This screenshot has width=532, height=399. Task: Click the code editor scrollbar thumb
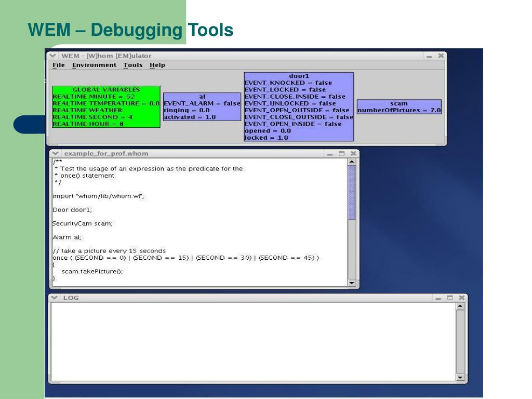coord(352,192)
